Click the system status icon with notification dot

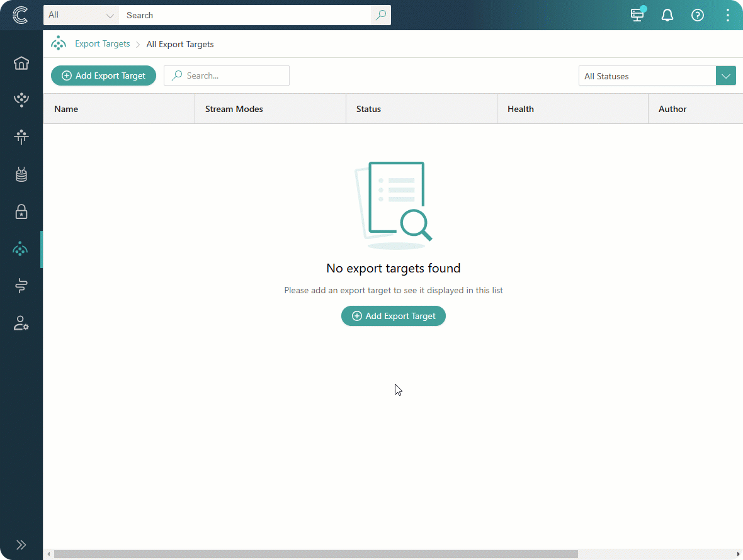pyautogui.click(x=637, y=15)
